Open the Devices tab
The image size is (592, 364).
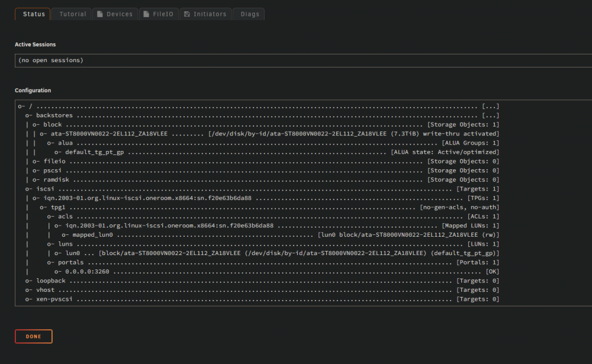pos(115,14)
